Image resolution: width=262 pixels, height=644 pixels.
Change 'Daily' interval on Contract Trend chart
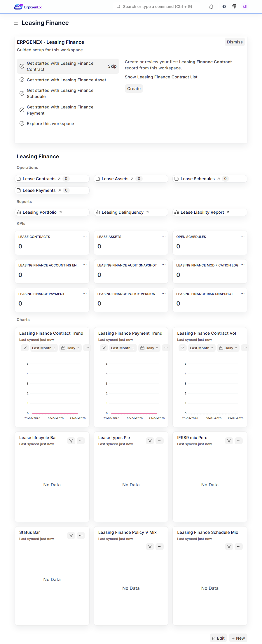click(70, 348)
